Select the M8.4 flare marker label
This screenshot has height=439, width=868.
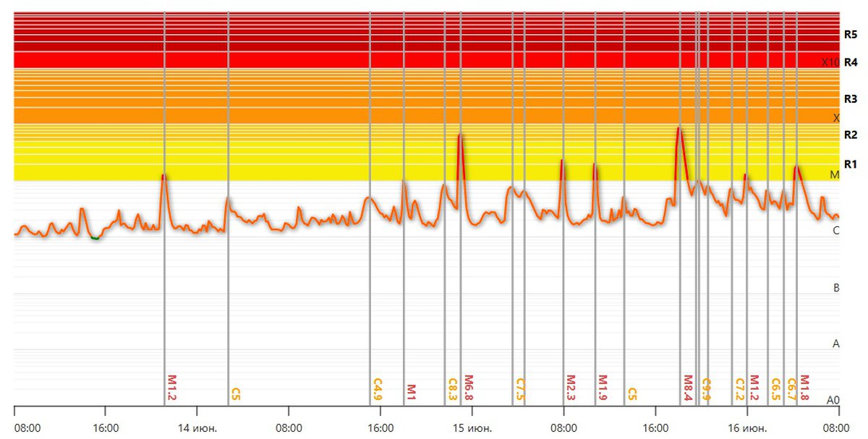click(x=688, y=388)
